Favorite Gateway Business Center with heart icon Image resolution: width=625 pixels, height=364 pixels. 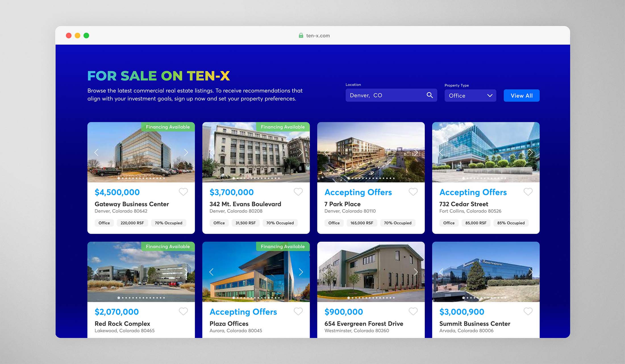[183, 192]
